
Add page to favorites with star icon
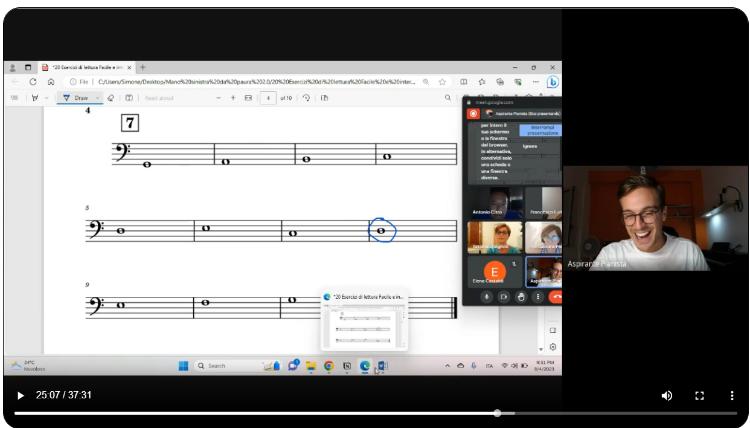[441, 82]
